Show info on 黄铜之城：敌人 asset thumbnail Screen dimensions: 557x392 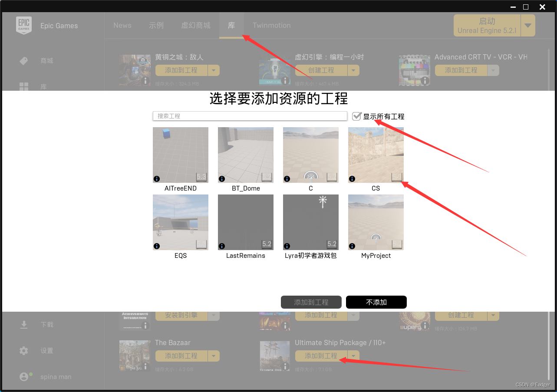point(146,81)
